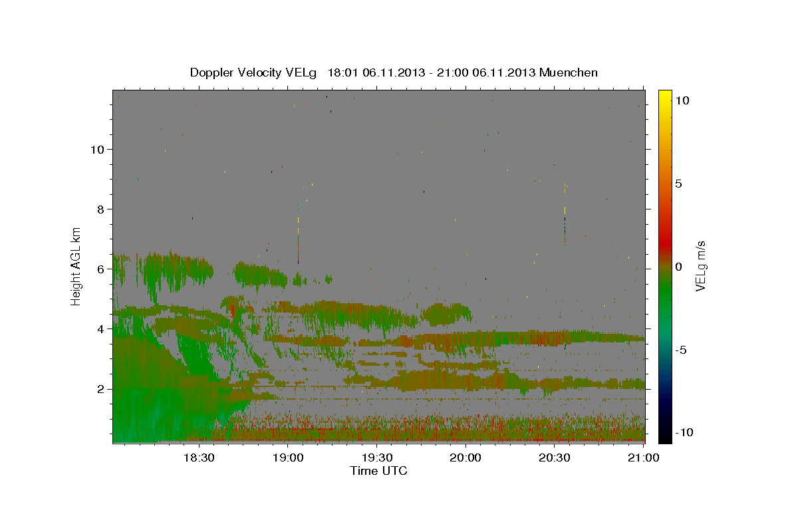Click the 'VELg m/s' colorbar label
The height and width of the screenshot is (532, 798).
701,267
